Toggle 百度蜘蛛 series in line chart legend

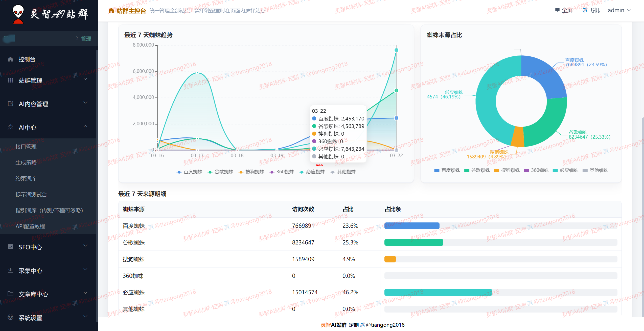(x=190, y=172)
